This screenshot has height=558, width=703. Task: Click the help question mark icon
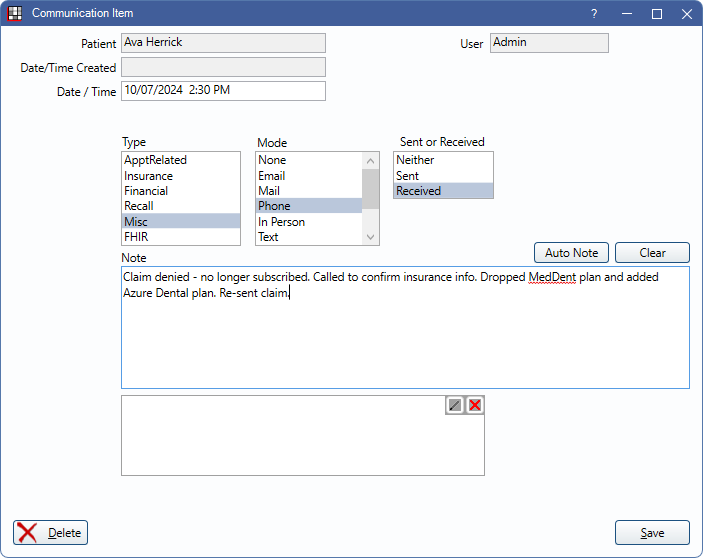tap(594, 14)
